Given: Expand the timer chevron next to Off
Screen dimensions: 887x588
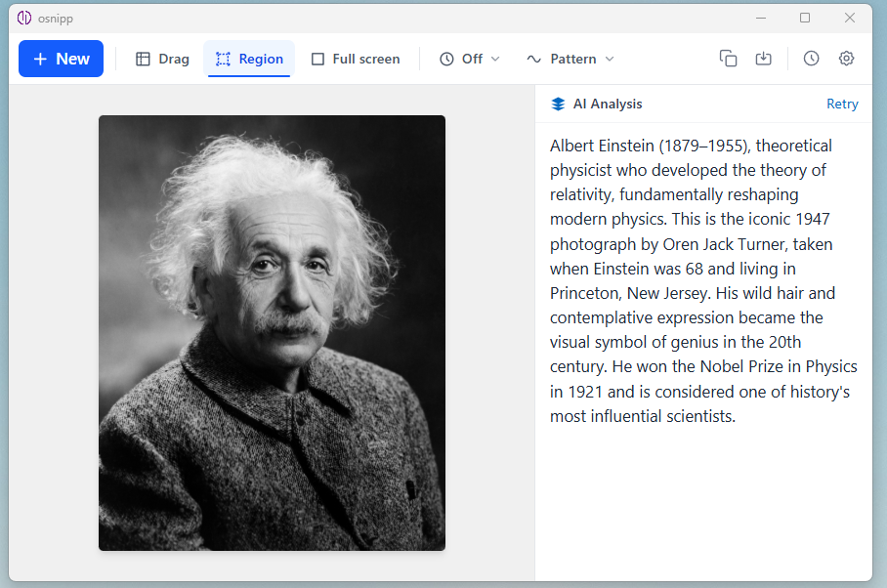Looking at the screenshot, I should (497, 59).
